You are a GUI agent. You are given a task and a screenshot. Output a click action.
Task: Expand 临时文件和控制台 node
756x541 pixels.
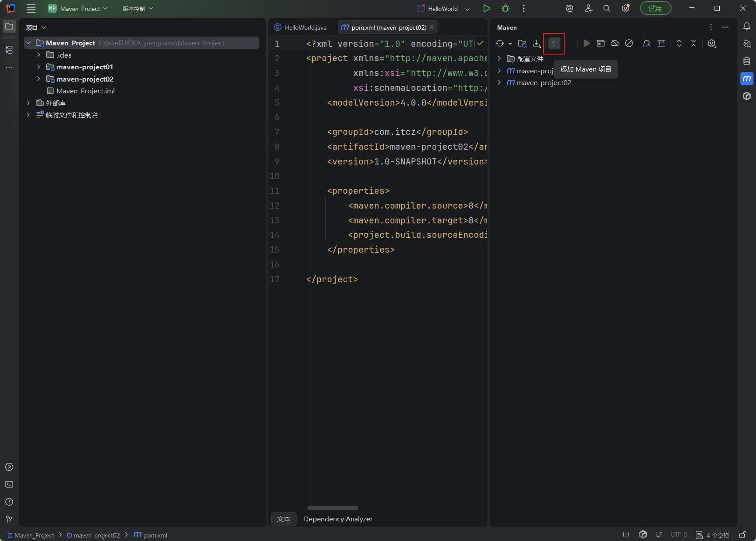click(x=28, y=115)
